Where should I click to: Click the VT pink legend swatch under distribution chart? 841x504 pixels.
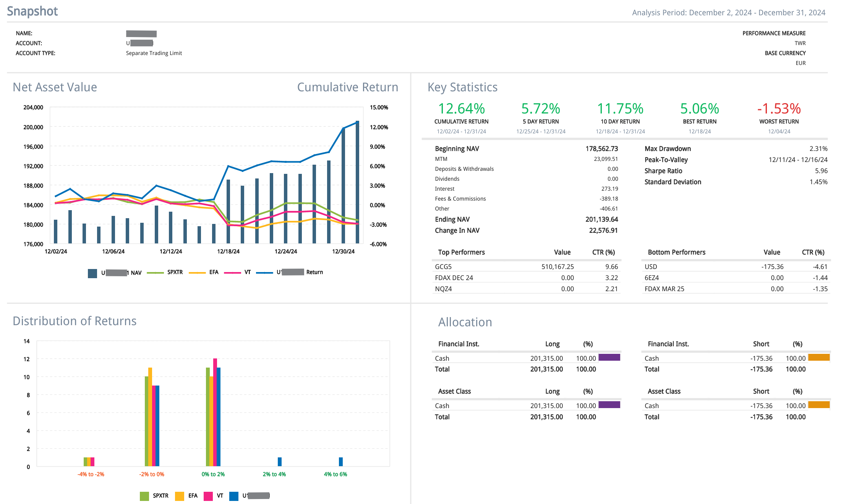pos(208,496)
